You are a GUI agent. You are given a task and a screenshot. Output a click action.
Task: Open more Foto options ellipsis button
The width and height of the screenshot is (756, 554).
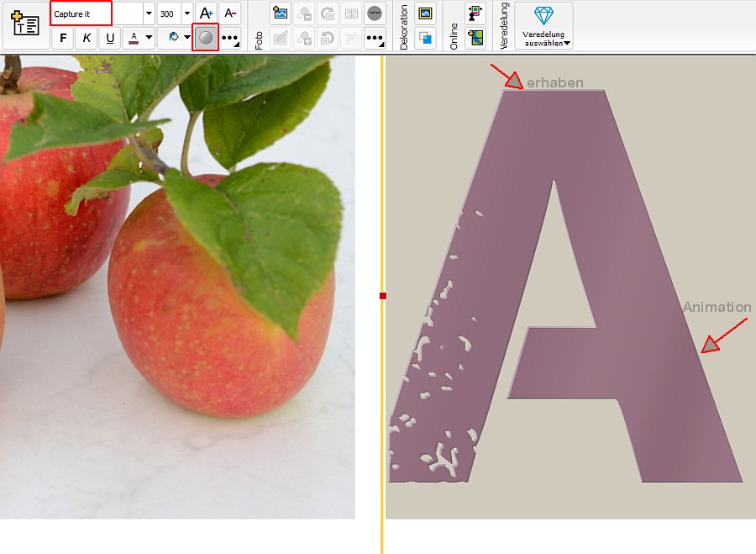coord(375,38)
